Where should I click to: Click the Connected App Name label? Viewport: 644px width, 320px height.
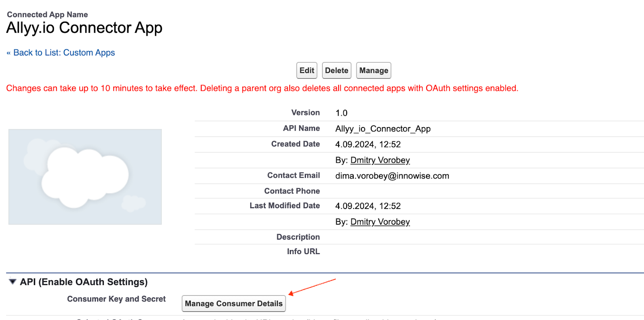pos(47,14)
